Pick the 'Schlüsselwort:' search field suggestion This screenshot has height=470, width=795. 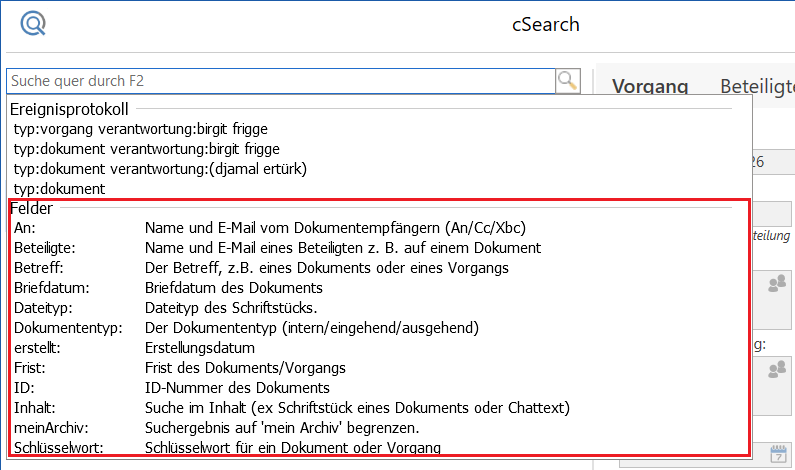pos(380,448)
